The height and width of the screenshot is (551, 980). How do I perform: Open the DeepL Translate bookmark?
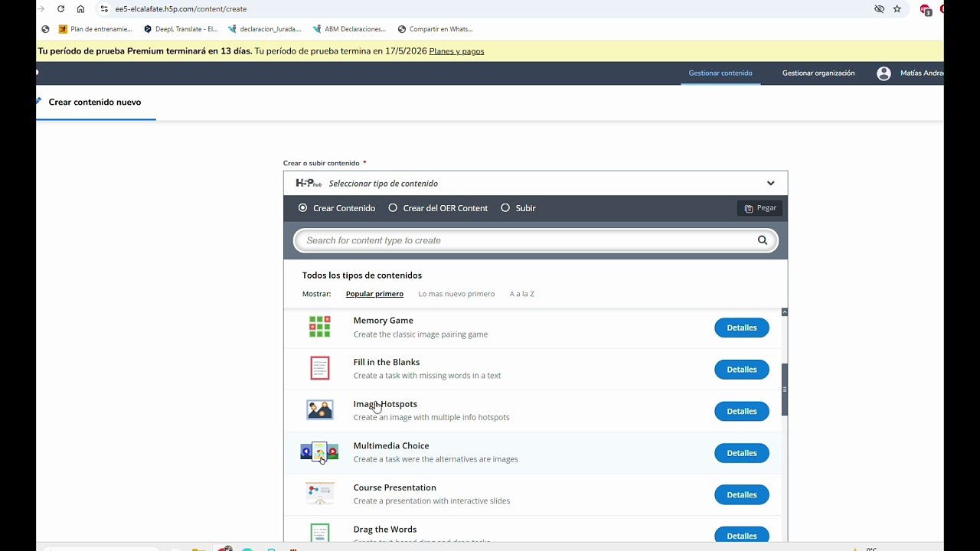coord(181,29)
